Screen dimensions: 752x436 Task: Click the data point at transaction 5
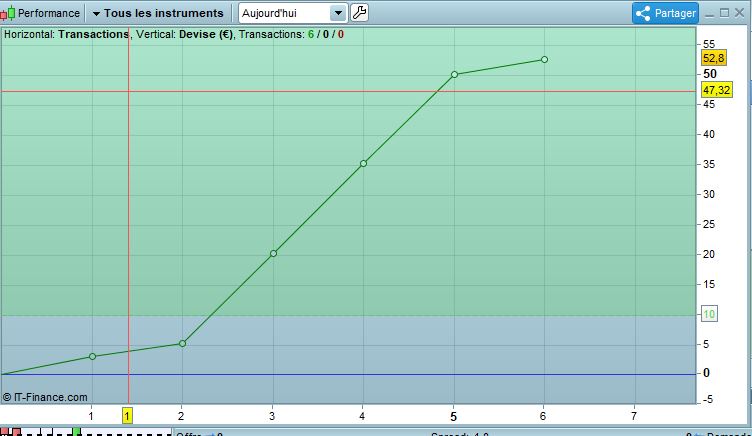tap(455, 74)
